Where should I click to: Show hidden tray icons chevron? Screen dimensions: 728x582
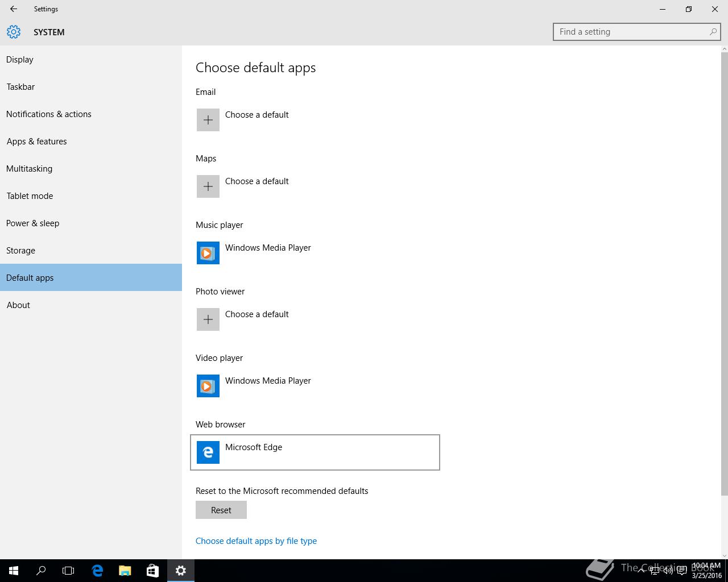[642, 571]
